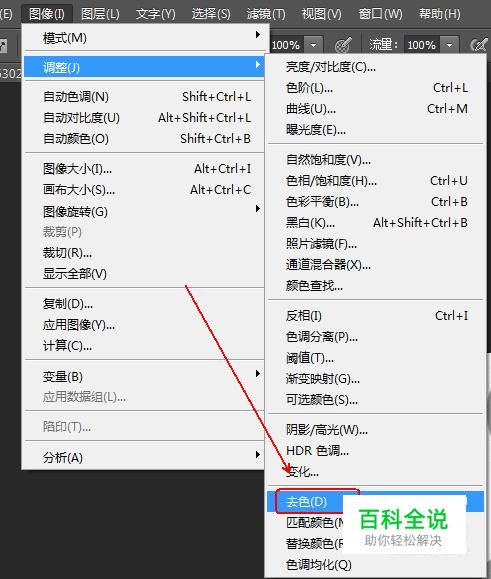This screenshot has height=579, width=491.
Task: Choose 曝光度(E)... adjustment
Action: click(x=375, y=130)
